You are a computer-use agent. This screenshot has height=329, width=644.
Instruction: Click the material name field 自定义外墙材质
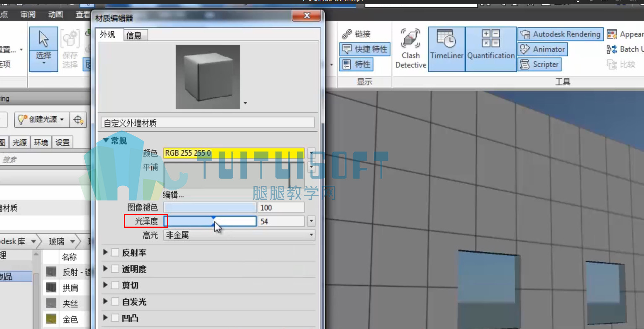point(208,123)
